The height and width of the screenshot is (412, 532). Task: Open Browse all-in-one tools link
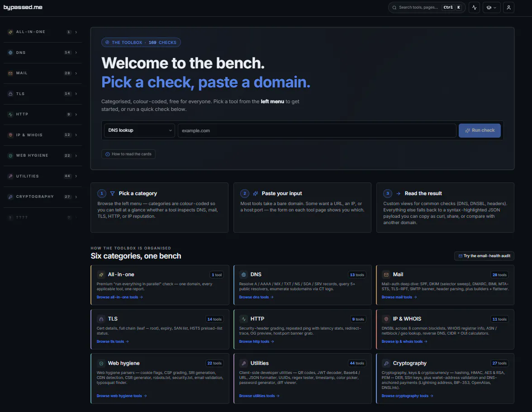[120, 297]
